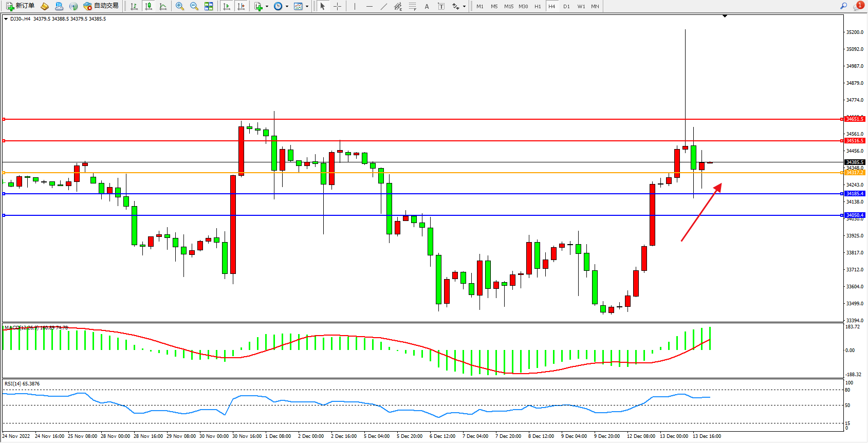868x443 pixels.
Task: Switch chart to bar chart mode
Action: tap(134, 6)
